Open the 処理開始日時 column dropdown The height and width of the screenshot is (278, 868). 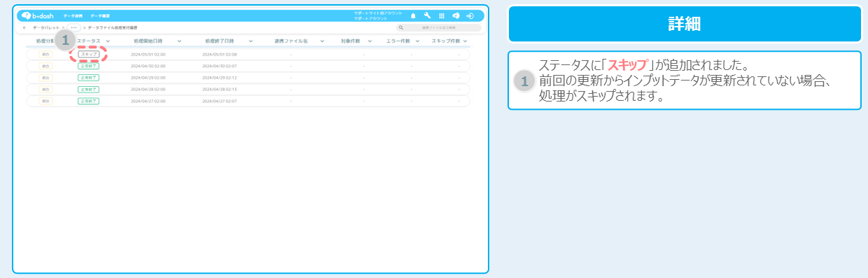pyautogui.click(x=179, y=41)
